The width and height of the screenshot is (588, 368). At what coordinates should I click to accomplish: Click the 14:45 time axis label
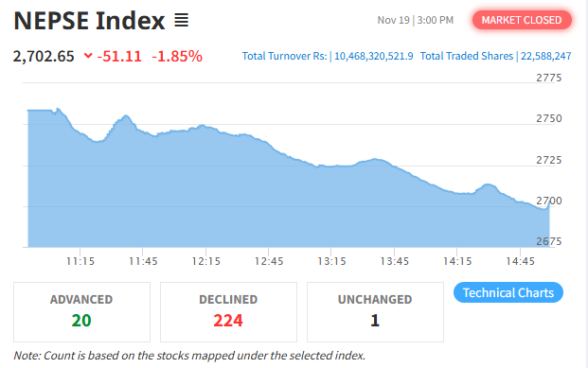[x=520, y=261]
